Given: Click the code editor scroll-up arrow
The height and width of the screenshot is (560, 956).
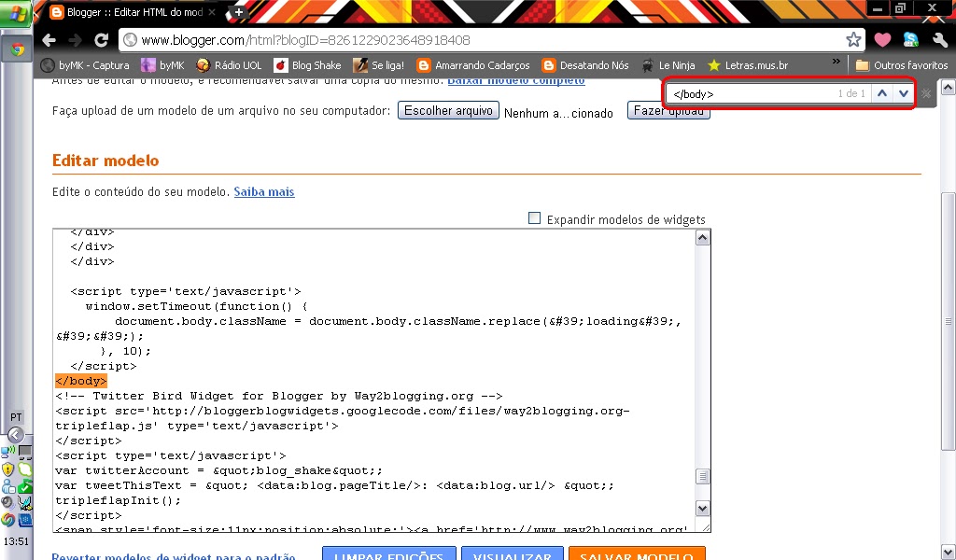Looking at the screenshot, I should 702,238.
